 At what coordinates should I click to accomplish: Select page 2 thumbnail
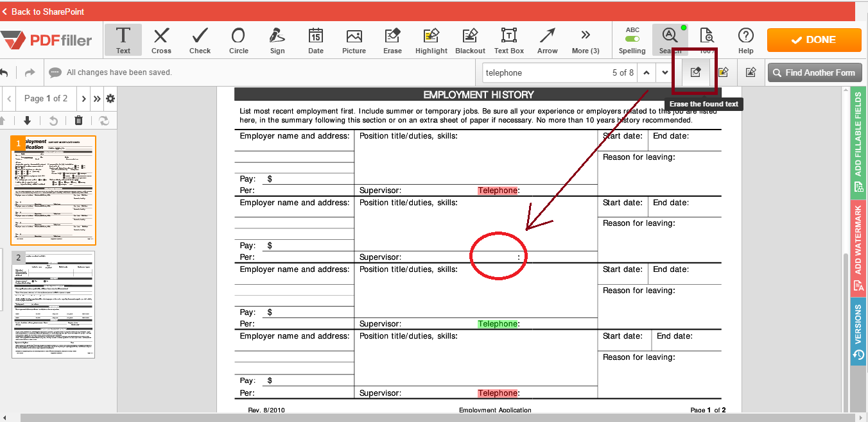53,304
